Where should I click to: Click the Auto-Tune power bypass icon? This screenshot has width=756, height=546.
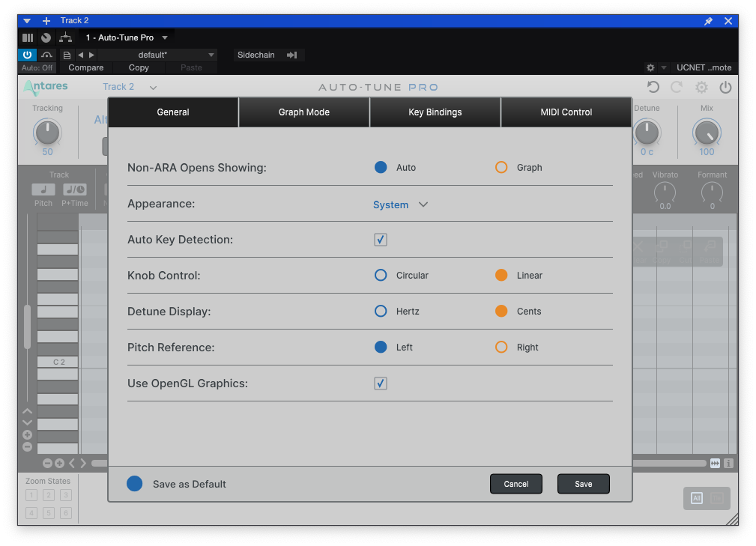725,87
